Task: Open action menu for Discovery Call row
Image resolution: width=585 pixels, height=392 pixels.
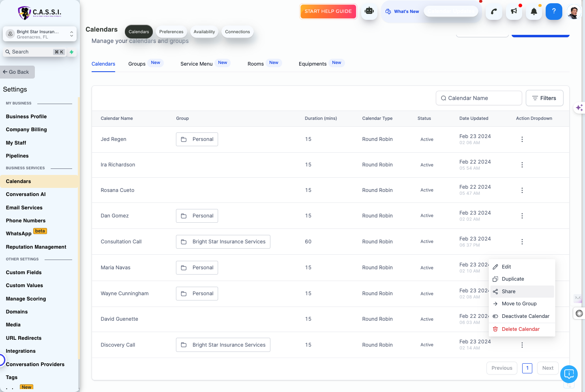Action: point(522,345)
